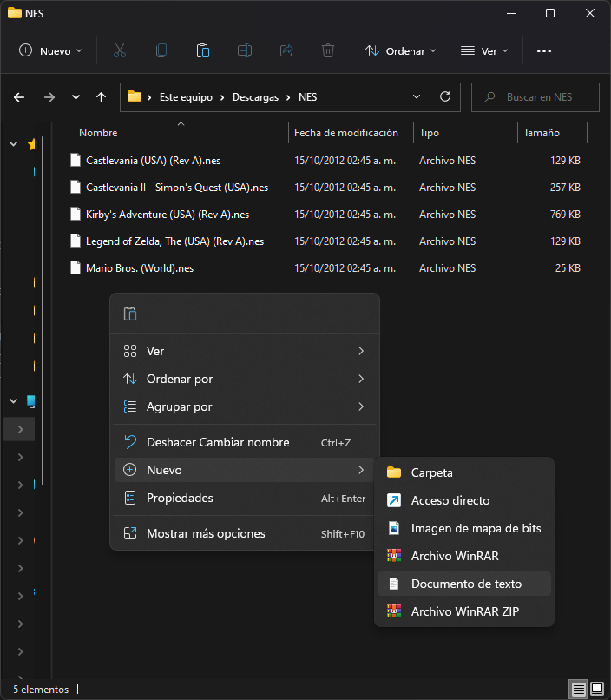611x700 pixels.
Task: Select Mario Bros. (World).nes file
Action: click(x=140, y=267)
